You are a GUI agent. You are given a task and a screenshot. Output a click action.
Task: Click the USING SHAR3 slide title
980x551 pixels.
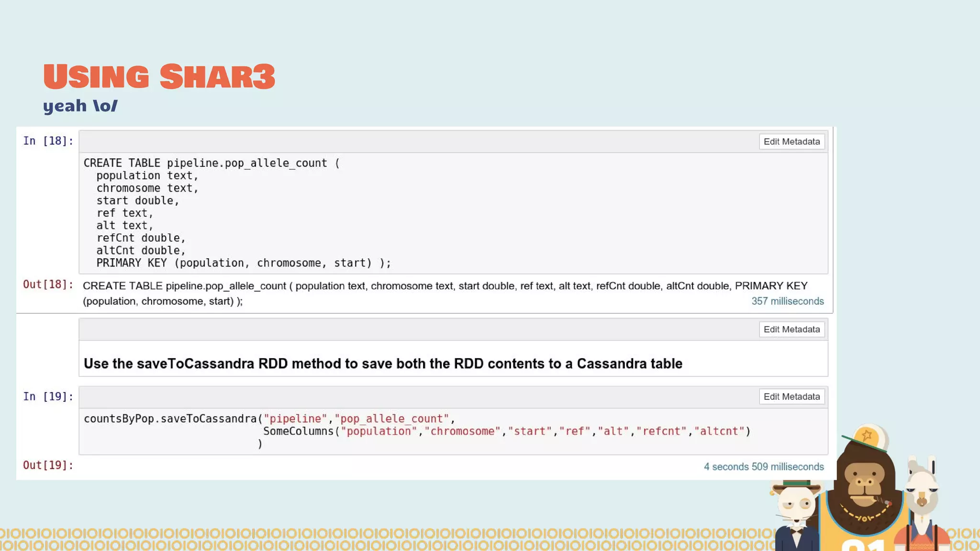click(159, 77)
